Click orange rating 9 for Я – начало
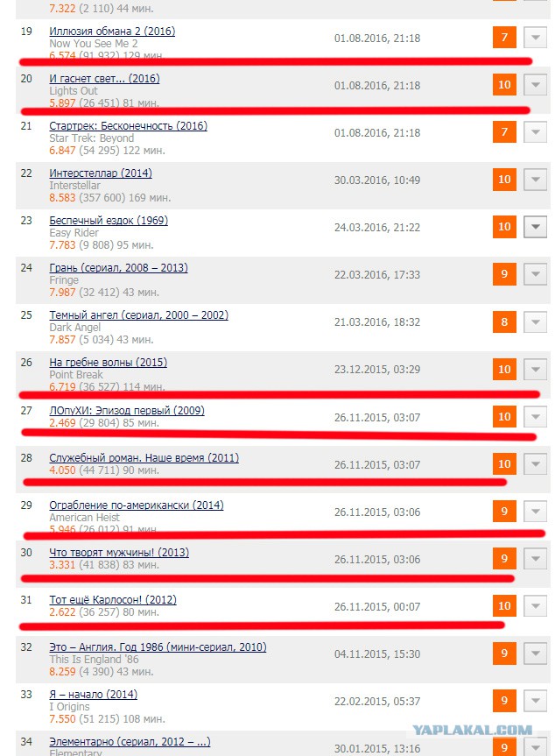The width and height of the screenshot is (555, 756). (504, 700)
